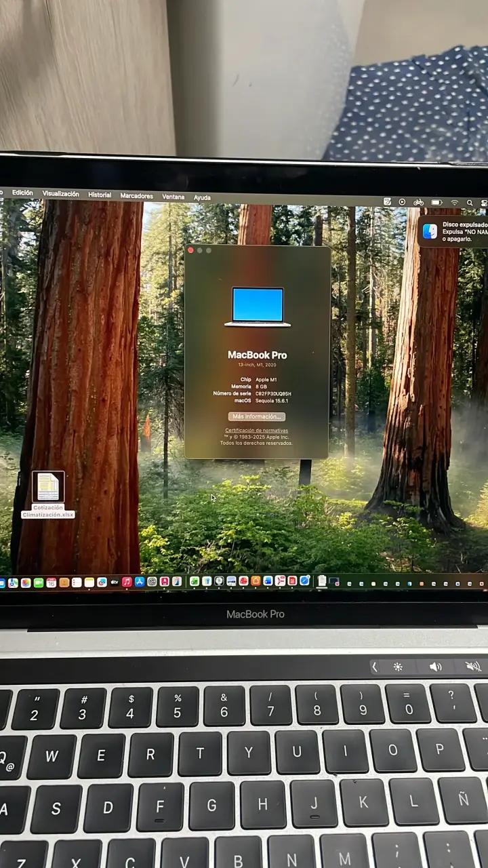
Task: Click the circled play icon in the menu bar
Action: (402, 202)
